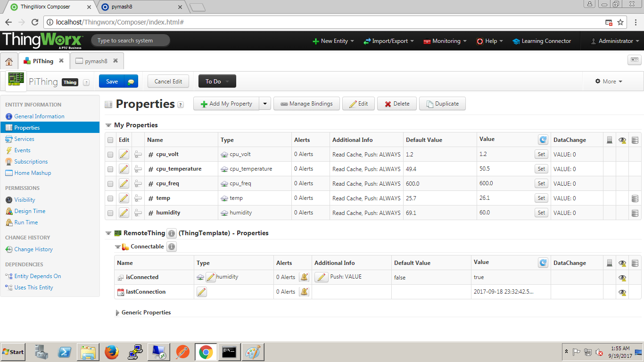Reload the browser page
Image resolution: width=644 pixels, height=362 pixels.
pyautogui.click(x=34, y=22)
